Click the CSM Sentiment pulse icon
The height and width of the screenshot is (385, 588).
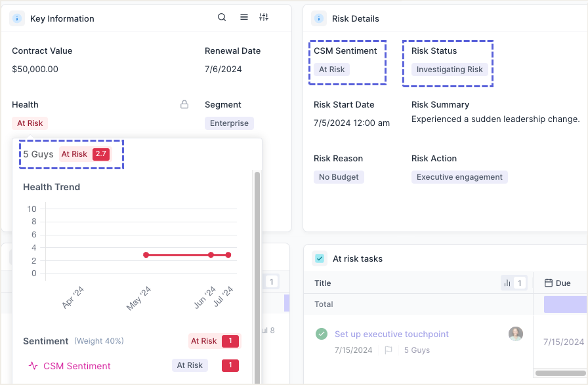coord(33,366)
